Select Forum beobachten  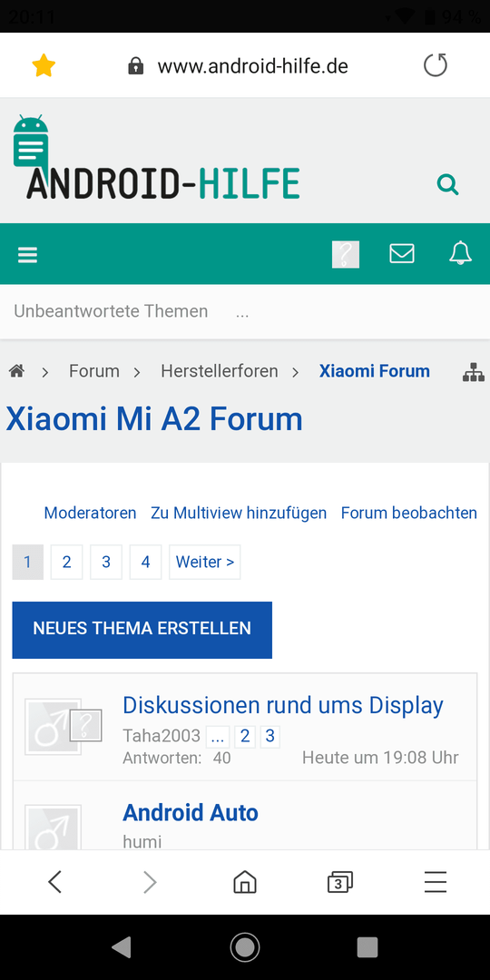click(408, 513)
